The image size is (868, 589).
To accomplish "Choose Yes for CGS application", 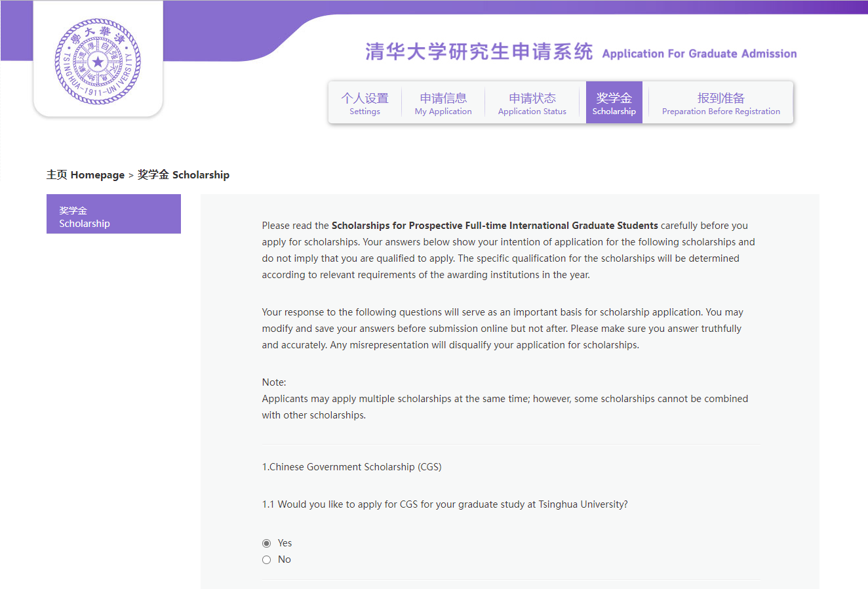I will click(x=266, y=543).
